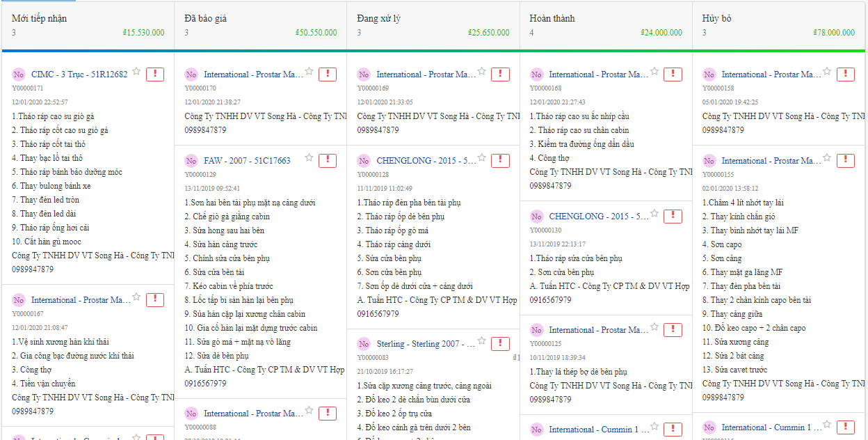Click the alert icon on card Y00000168

(673, 74)
